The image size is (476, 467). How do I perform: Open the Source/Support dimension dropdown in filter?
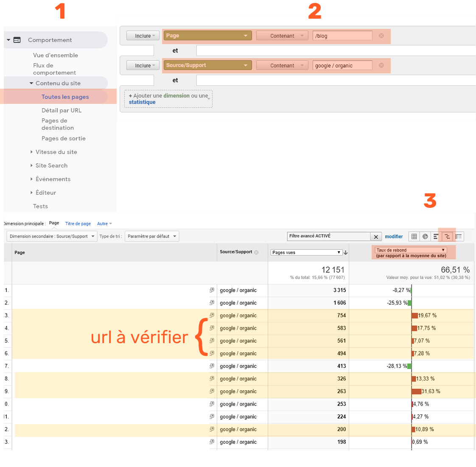coord(207,66)
